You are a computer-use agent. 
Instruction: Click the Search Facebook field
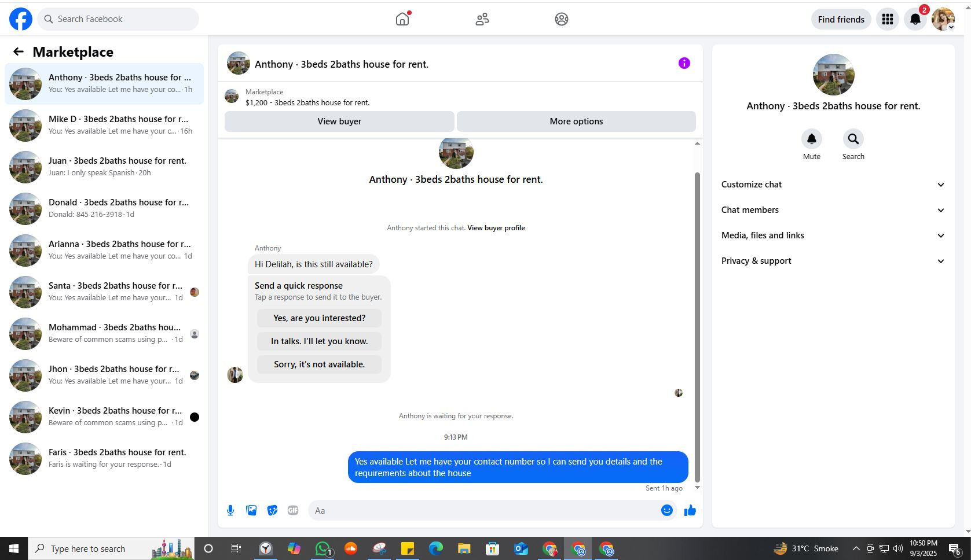118,19
